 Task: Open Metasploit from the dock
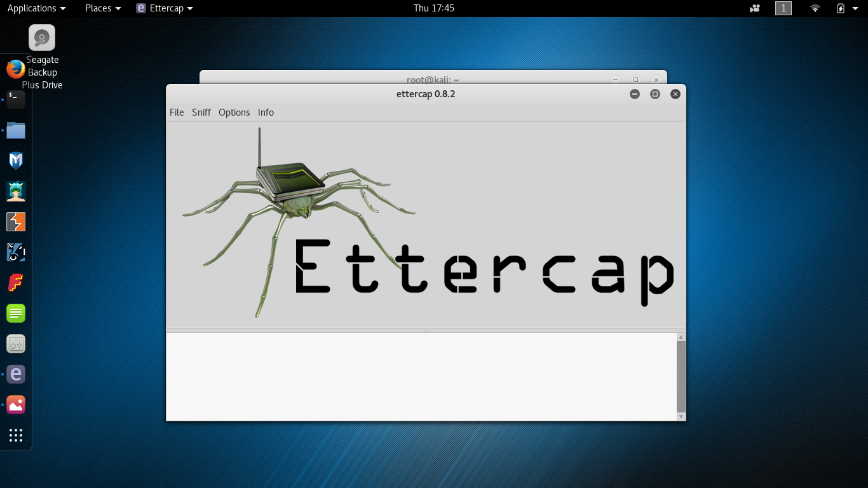[x=16, y=161]
